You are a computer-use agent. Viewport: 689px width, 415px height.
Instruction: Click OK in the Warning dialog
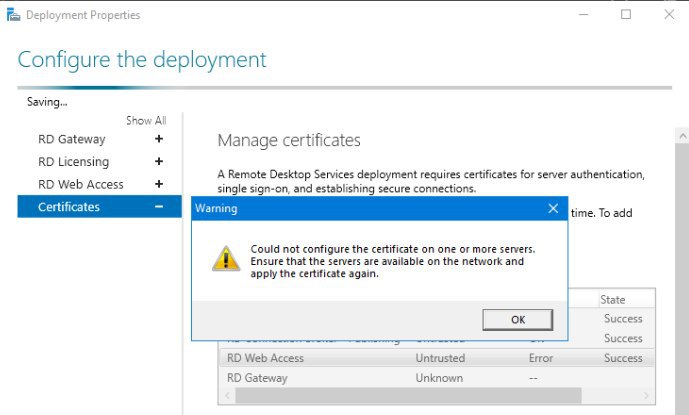(518, 320)
